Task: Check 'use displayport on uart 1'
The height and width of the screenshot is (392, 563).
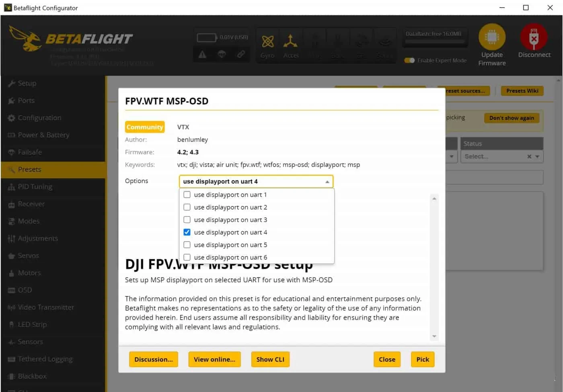Action: tap(187, 195)
